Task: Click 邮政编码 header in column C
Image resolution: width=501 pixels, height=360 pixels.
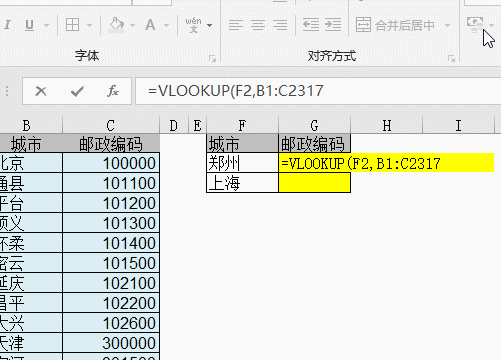Action: (x=111, y=144)
